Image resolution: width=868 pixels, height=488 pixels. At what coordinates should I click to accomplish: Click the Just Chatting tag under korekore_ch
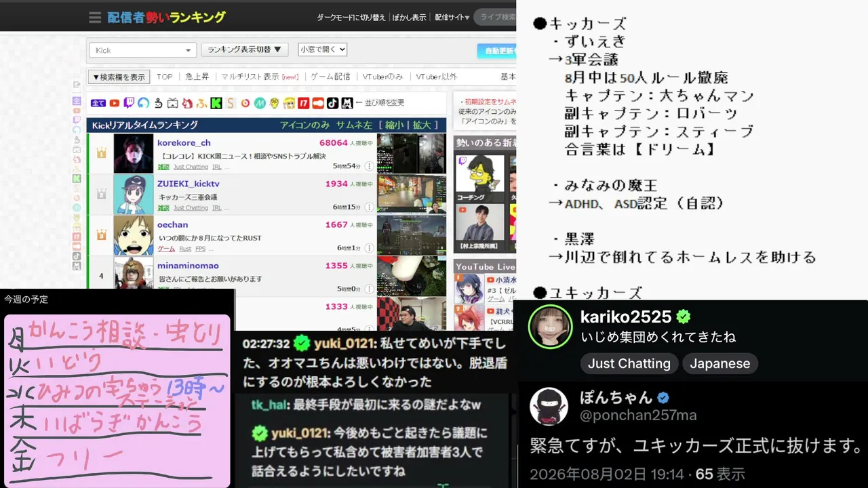click(191, 167)
